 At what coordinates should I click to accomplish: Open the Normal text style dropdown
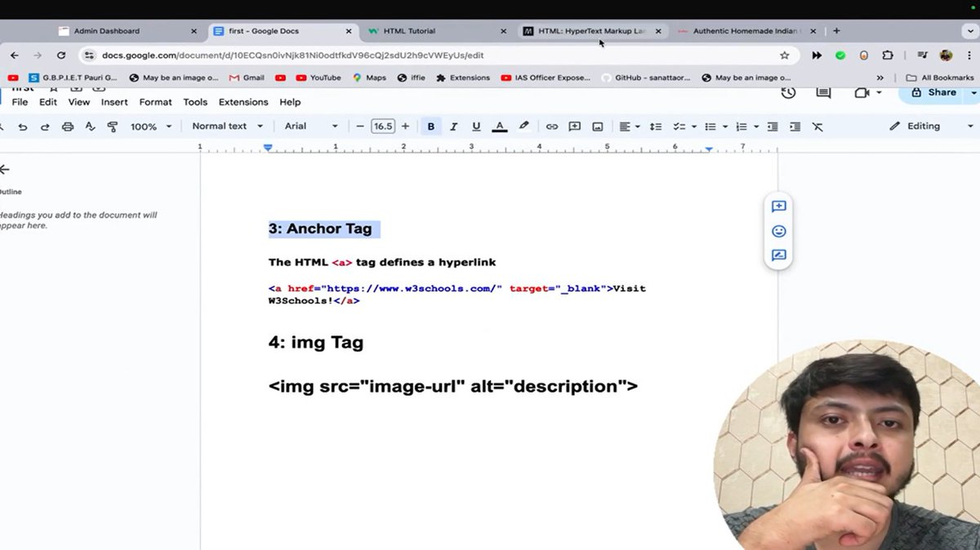(228, 126)
